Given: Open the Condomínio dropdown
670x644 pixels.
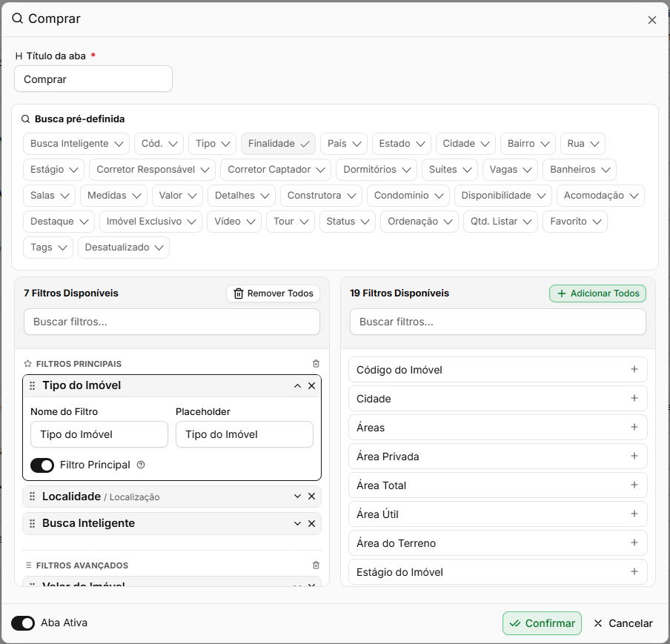Looking at the screenshot, I should [408, 196].
